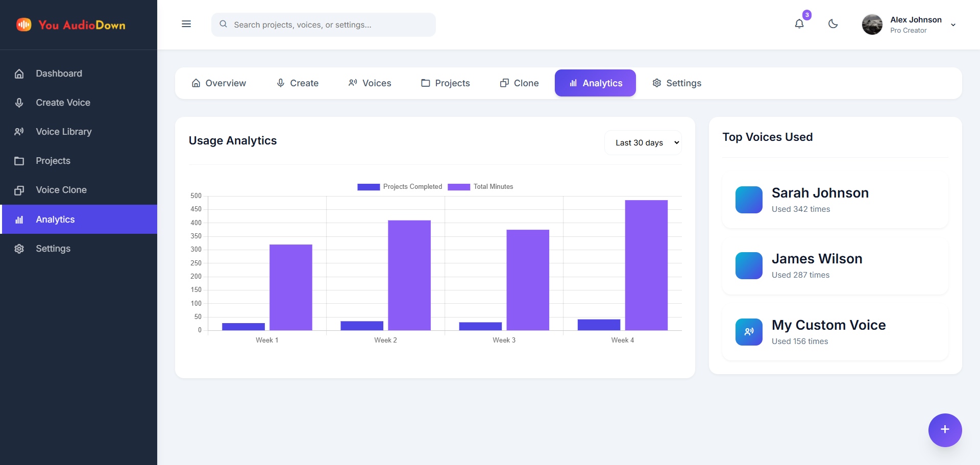Click the Week 1 Projects Completed bar
The width and height of the screenshot is (980, 465).
pos(243,327)
